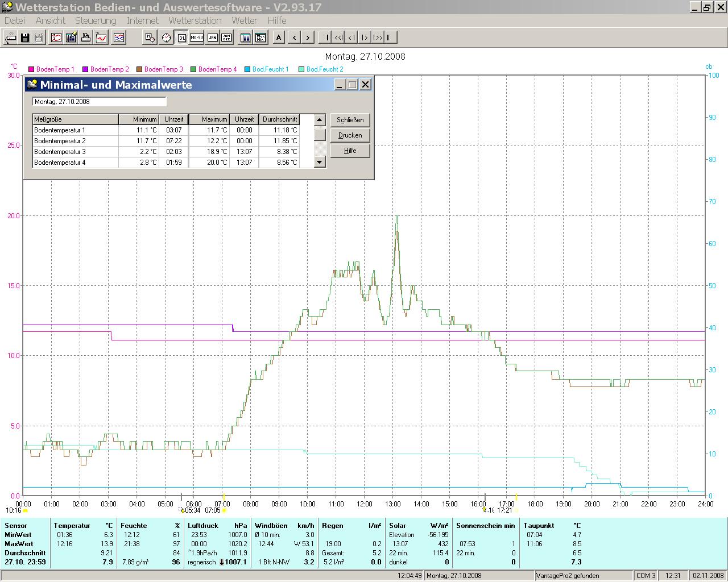
Task: Click the text 'A' toolbar icon
Action: tap(279, 38)
